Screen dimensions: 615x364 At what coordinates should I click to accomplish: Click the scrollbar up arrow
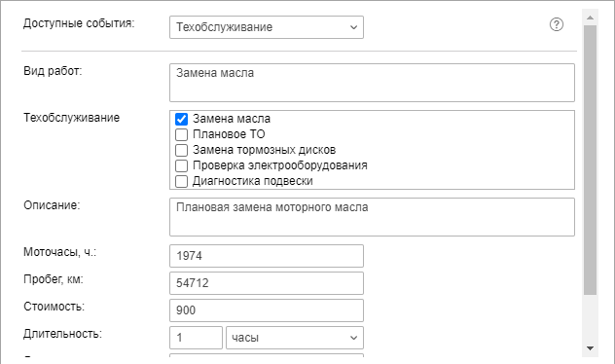coord(590,18)
